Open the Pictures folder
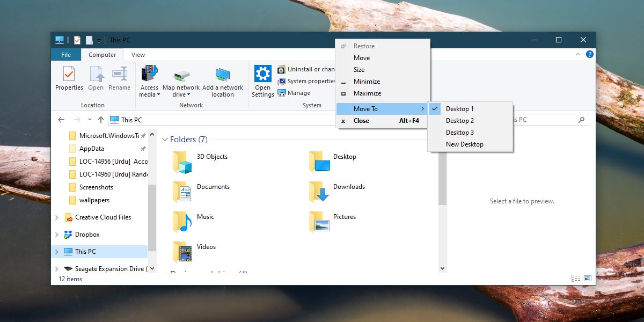This screenshot has height=322, width=644. [343, 216]
